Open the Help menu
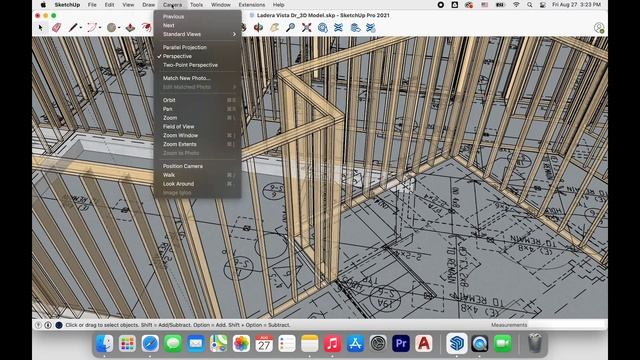The width and height of the screenshot is (640, 360). point(278,5)
